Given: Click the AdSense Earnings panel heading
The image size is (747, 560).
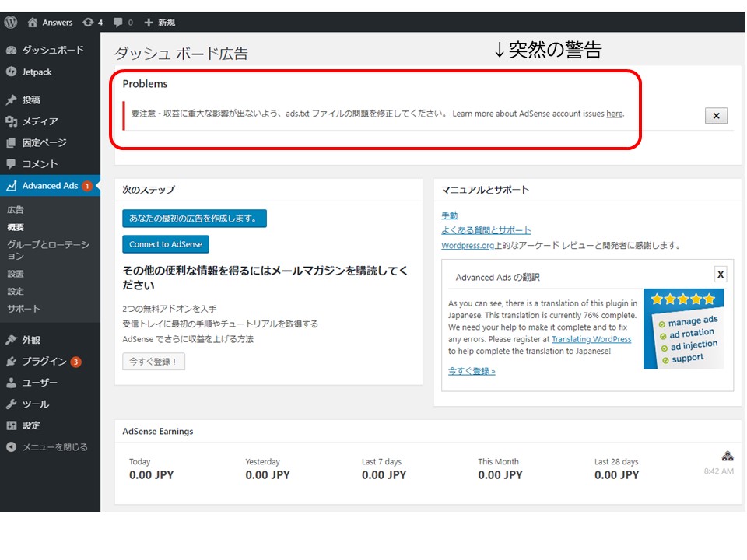Looking at the screenshot, I should 158,432.
